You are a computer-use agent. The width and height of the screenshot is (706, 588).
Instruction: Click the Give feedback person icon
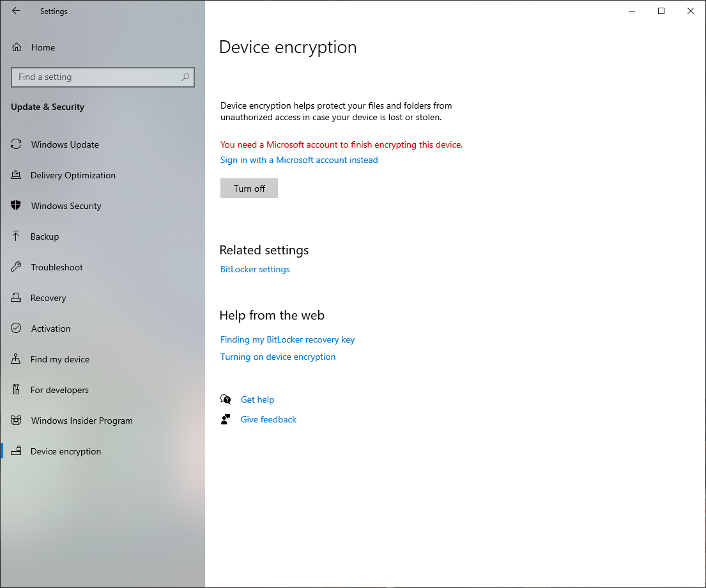click(226, 419)
